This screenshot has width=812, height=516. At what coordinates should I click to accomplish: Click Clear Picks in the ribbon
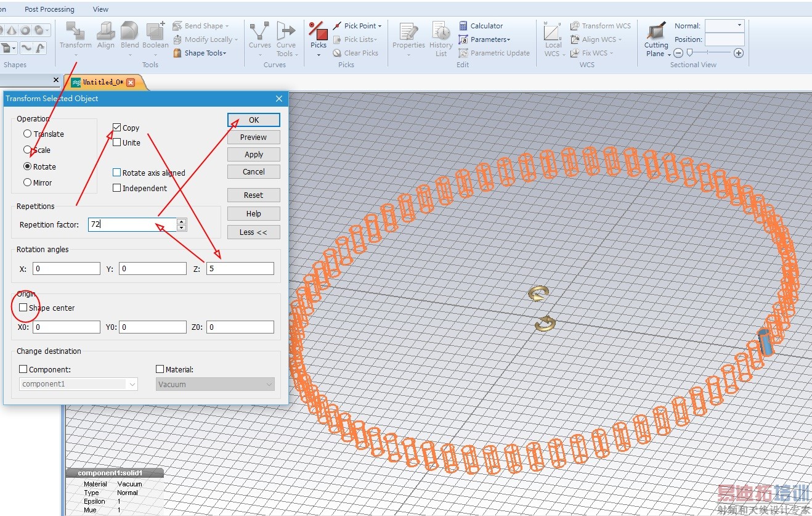(355, 53)
